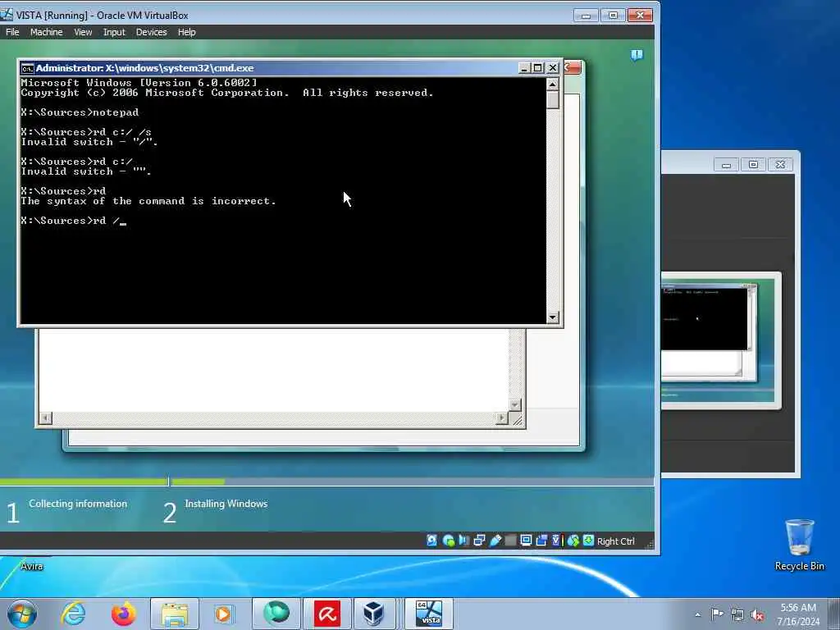Launch Internet Explorer from the taskbar
Viewport: 840px width, 630px height.
point(73,614)
